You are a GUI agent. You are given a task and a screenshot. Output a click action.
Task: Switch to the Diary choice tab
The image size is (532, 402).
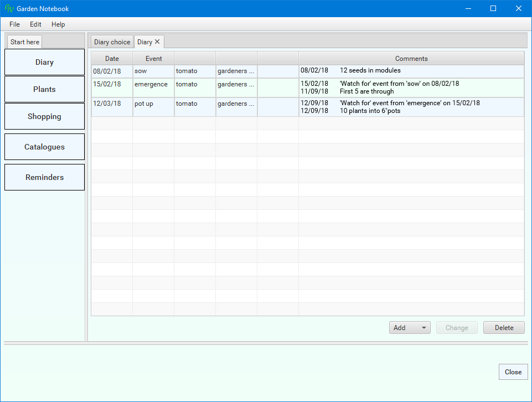112,42
